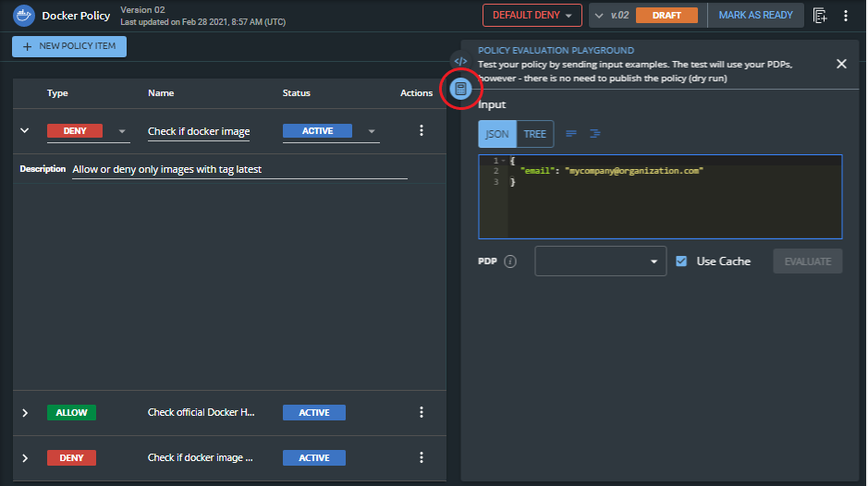Click the Name column header
The width and height of the screenshot is (868, 486).
point(161,93)
